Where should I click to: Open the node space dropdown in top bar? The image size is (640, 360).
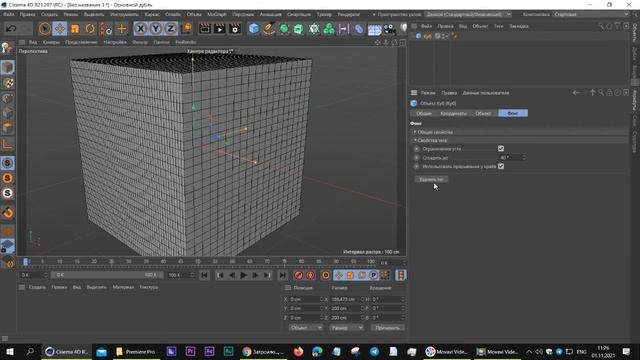coord(468,14)
